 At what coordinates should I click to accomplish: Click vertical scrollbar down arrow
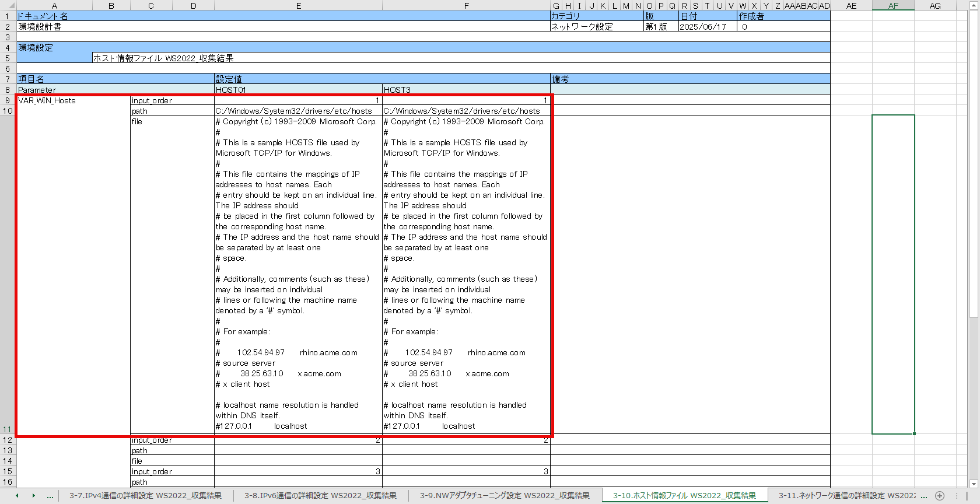[x=973, y=484]
